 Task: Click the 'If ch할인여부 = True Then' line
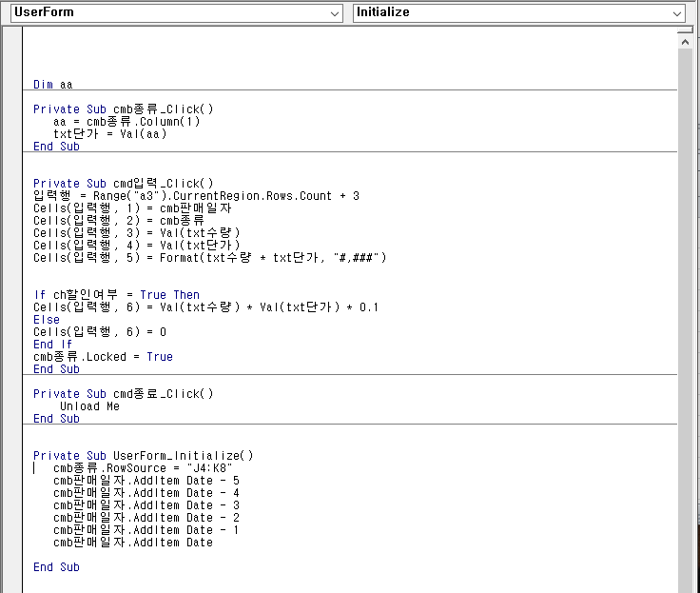click(x=116, y=295)
